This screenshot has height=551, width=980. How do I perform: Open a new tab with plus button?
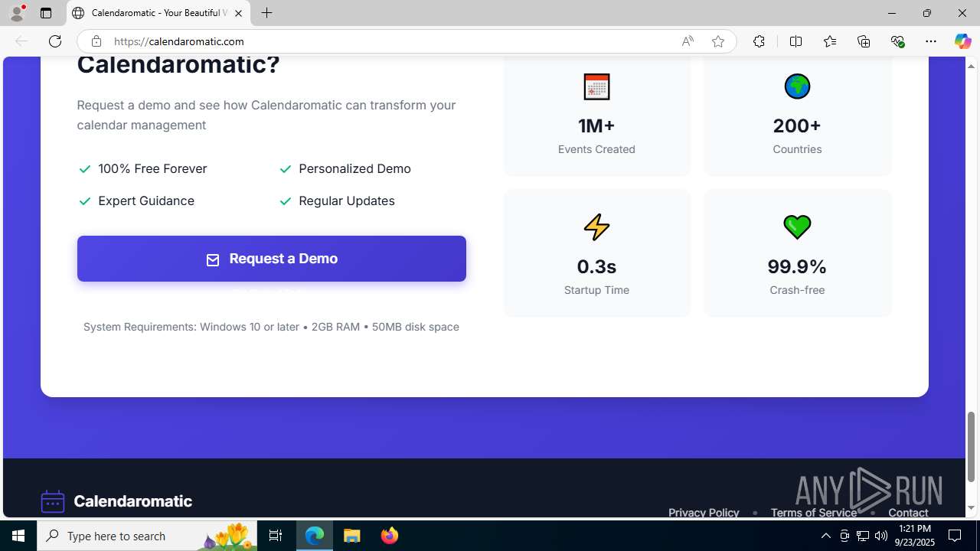coord(266,13)
